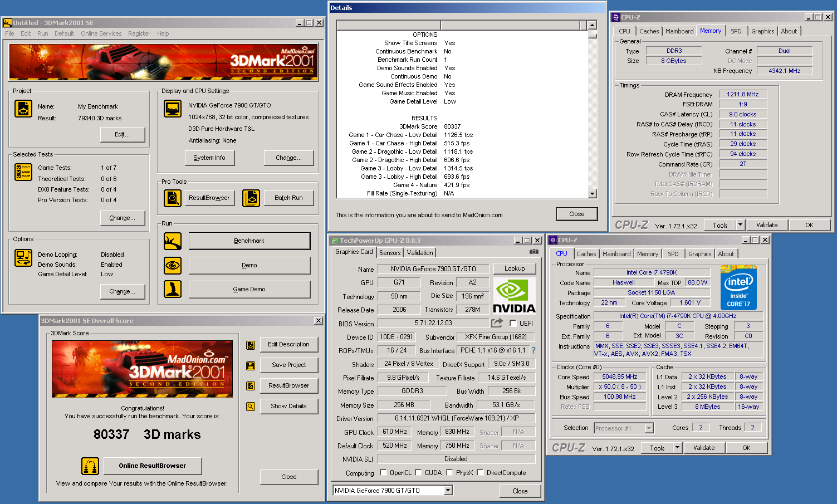The width and height of the screenshot is (837, 504).
Task: Switch to the Sensors tab in GPU-Z
Action: [x=390, y=253]
